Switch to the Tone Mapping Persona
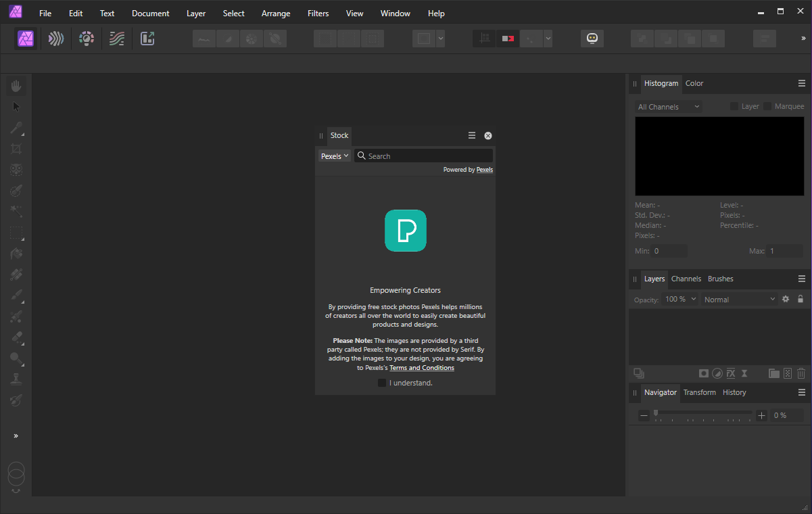 [x=117, y=39]
